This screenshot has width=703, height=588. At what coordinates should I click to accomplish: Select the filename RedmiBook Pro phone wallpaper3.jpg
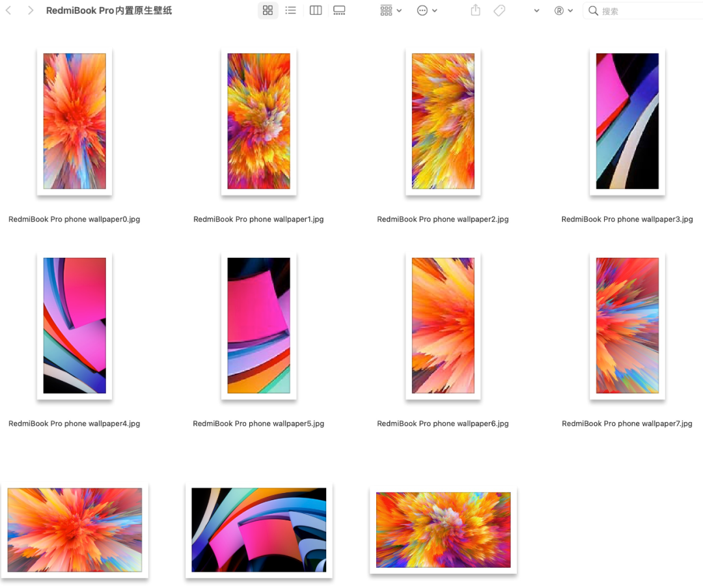[x=627, y=219]
